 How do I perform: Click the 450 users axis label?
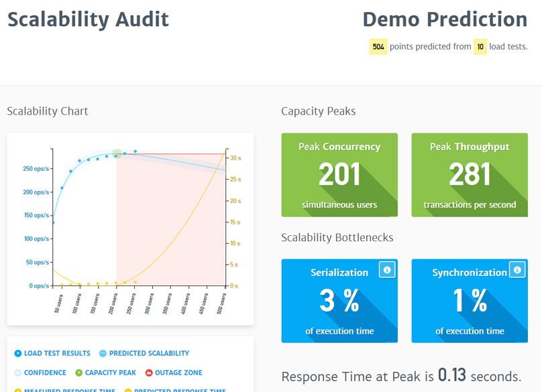click(203, 304)
